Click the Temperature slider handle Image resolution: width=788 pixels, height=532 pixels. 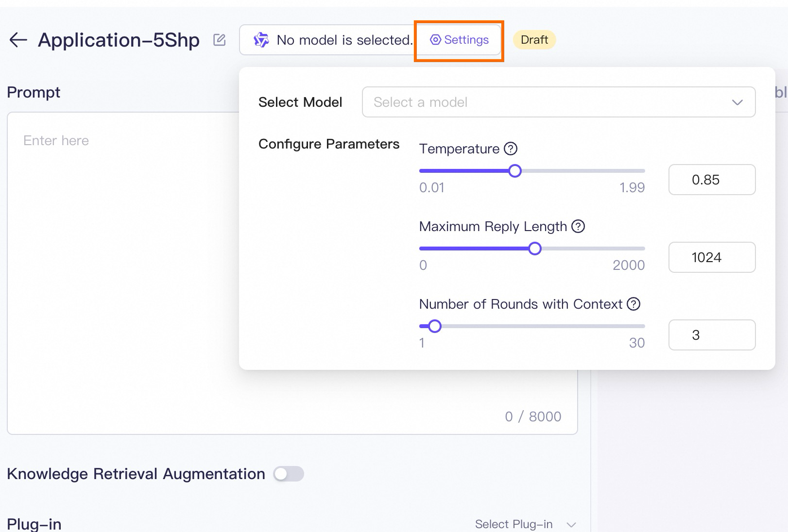click(515, 171)
